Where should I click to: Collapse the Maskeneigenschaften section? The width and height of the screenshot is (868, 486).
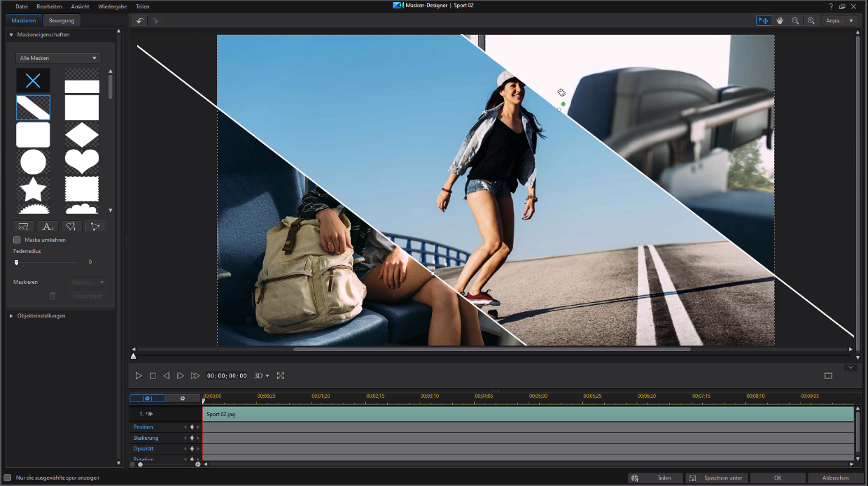pos(11,34)
